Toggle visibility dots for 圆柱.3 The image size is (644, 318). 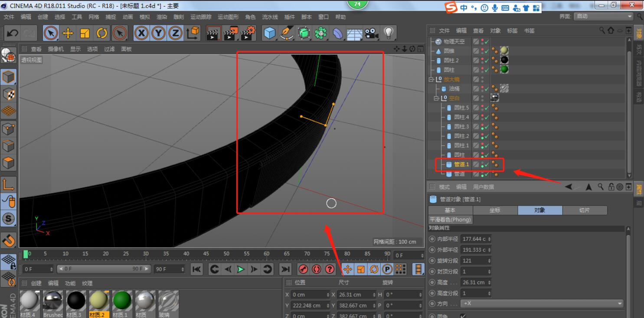pos(482,127)
